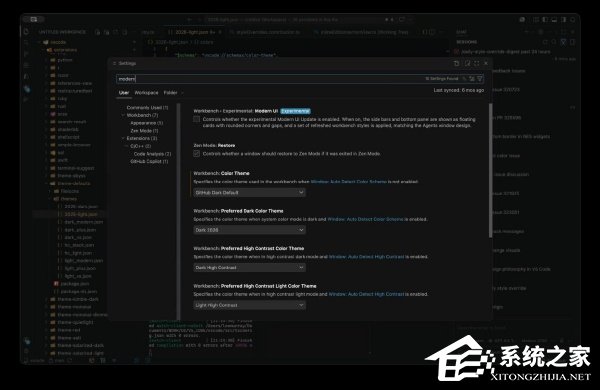Image resolution: width=600 pixels, height=390 pixels.
Task: Open Settings JSON from Settings title bar
Action: point(456,63)
